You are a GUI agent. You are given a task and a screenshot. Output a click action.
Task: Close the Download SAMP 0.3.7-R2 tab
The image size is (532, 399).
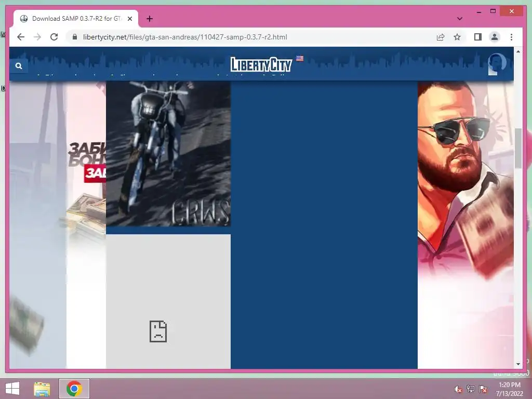tap(129, 19)
